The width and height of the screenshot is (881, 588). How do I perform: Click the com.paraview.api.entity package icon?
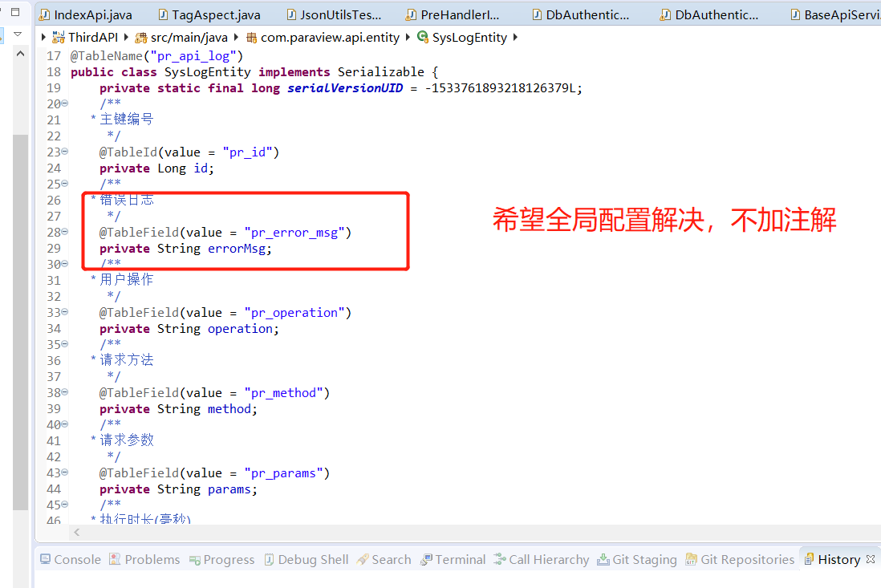pyautogui.click(x=251, y=37)
